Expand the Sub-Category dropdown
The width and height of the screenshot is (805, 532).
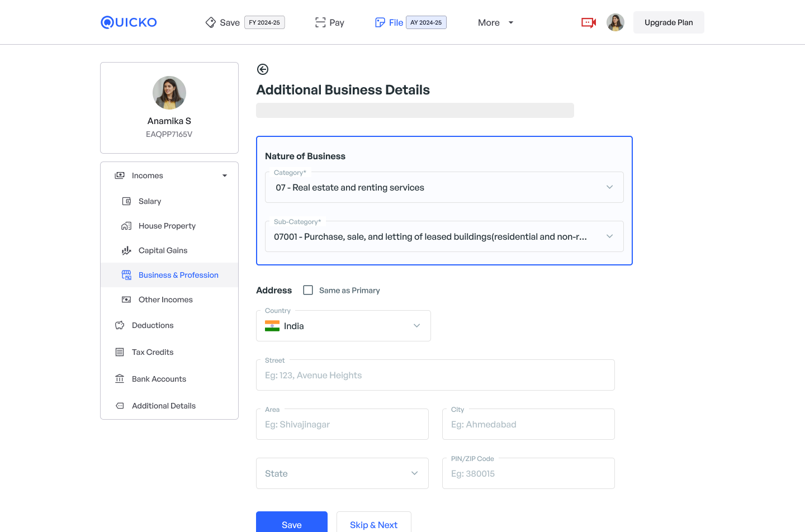pyautogui.click(x=444, y=237)
